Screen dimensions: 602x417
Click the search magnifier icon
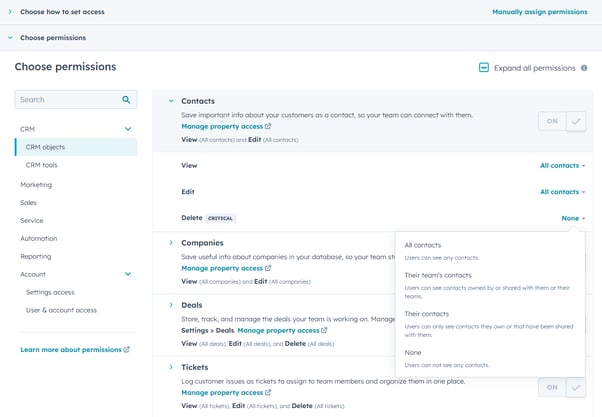click(x=127, y=100)
